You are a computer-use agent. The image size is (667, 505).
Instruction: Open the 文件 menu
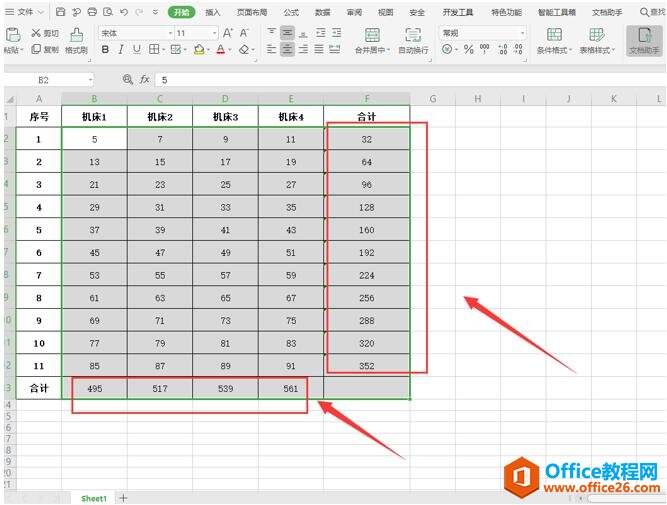coord(25,12)
